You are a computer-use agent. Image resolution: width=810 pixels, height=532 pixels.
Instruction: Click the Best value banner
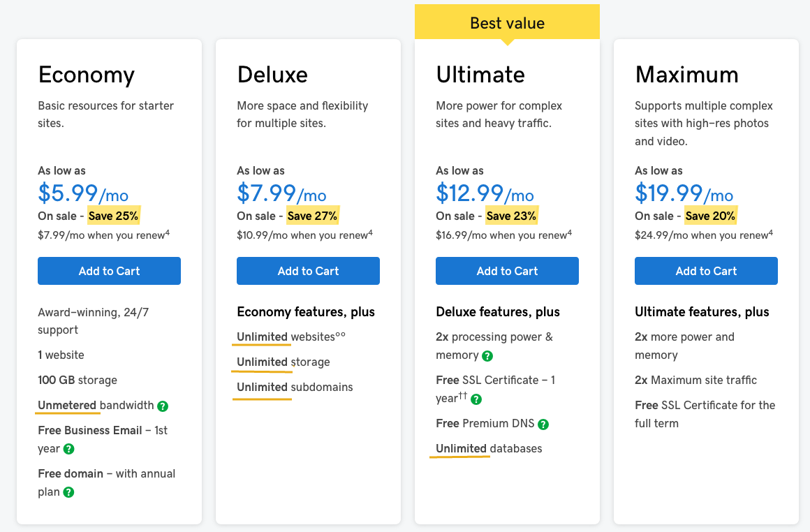(x=507, y=23)
